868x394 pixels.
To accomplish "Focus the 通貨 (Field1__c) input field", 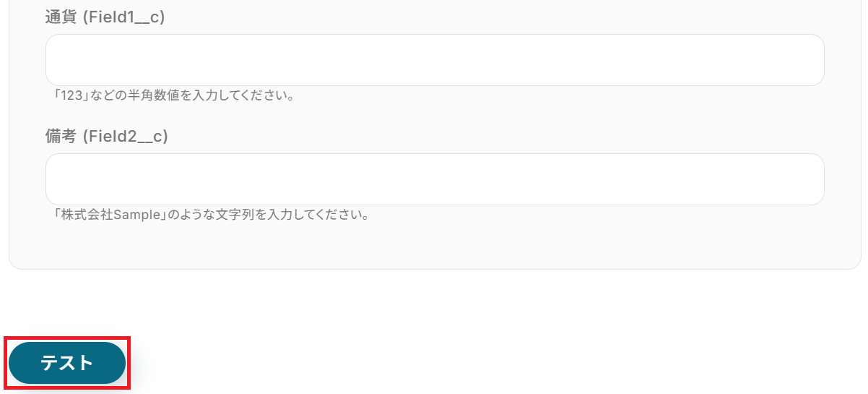I will [x=435, y=60].
